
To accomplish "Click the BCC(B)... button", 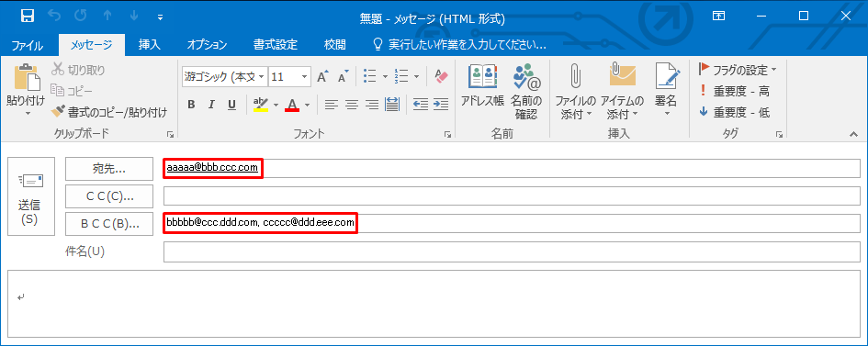I will 109,223.
